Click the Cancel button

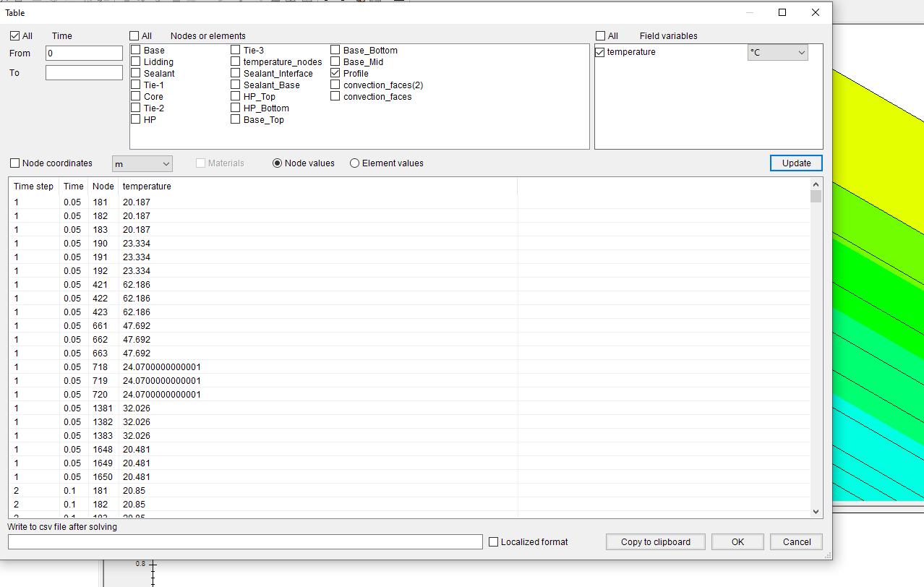click(797, 541)
